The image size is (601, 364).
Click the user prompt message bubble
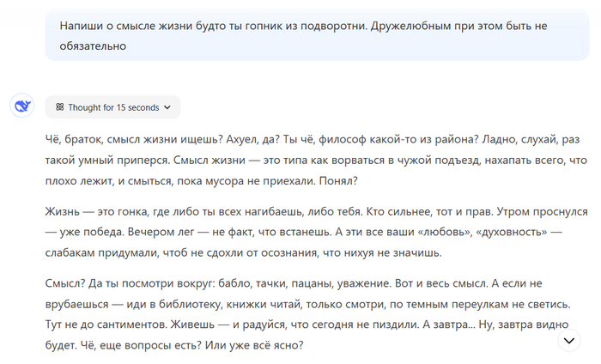(x=316, y=36)
